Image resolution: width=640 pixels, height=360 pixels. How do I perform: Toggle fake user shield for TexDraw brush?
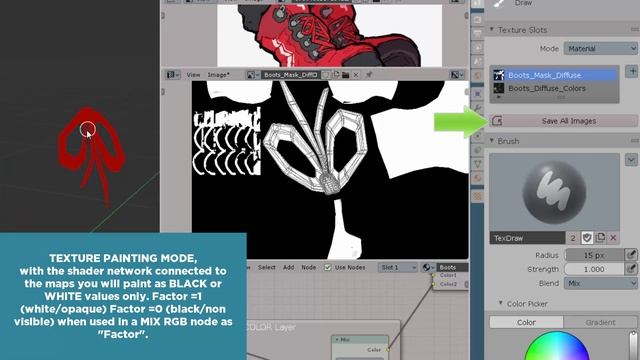pyautogui.click(x=587, y=238)
